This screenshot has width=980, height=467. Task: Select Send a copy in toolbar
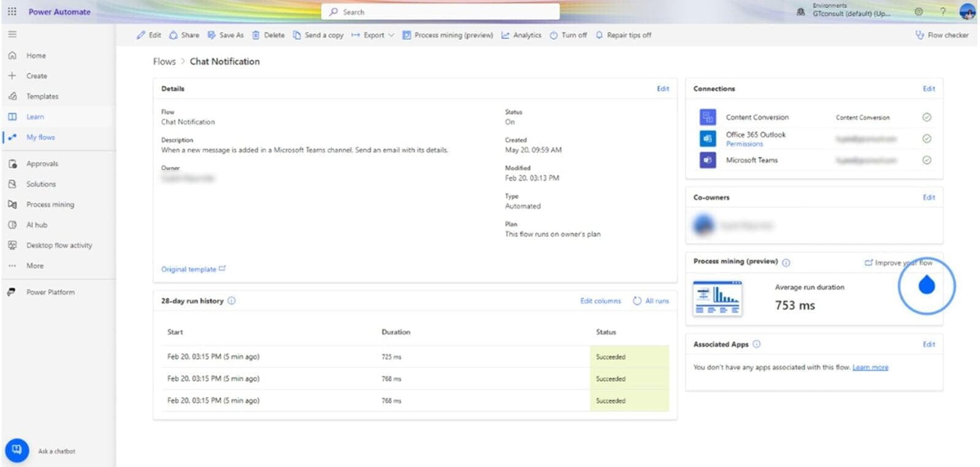click(x=318, y=35)
